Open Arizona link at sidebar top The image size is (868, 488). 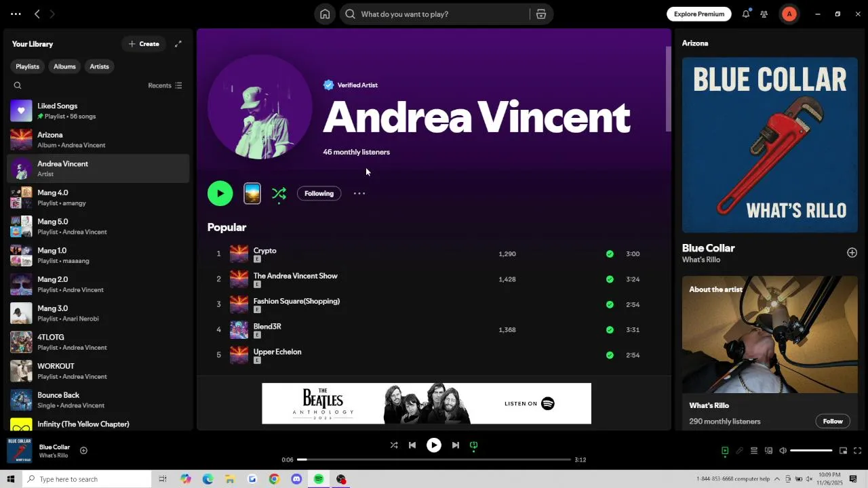pyautogui.click(x=695, y=43)
